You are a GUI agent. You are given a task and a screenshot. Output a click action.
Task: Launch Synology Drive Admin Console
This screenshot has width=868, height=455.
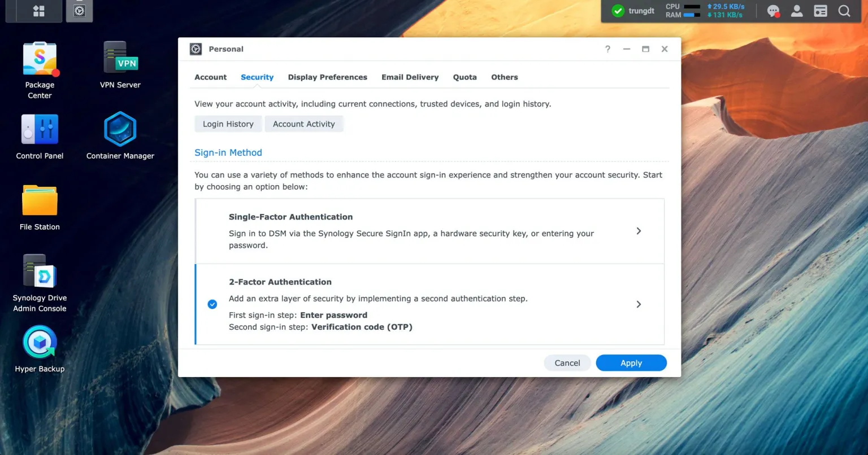coord(39,276)
